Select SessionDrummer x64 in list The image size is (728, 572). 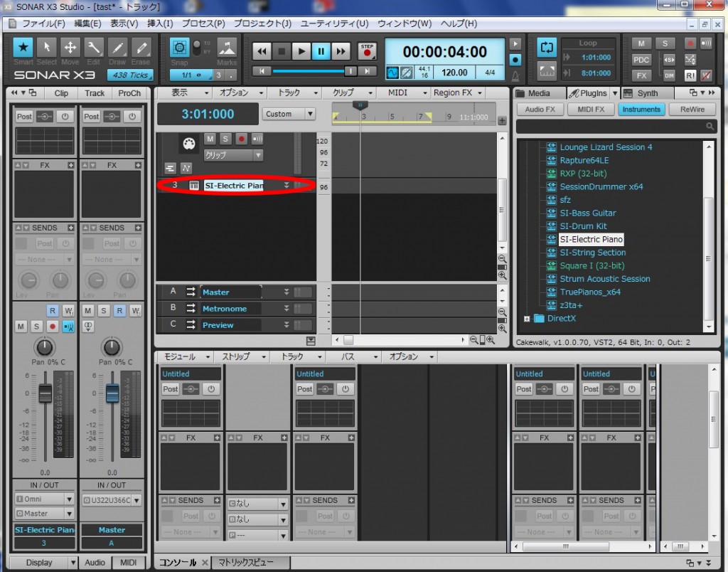[x=601, y=187]
